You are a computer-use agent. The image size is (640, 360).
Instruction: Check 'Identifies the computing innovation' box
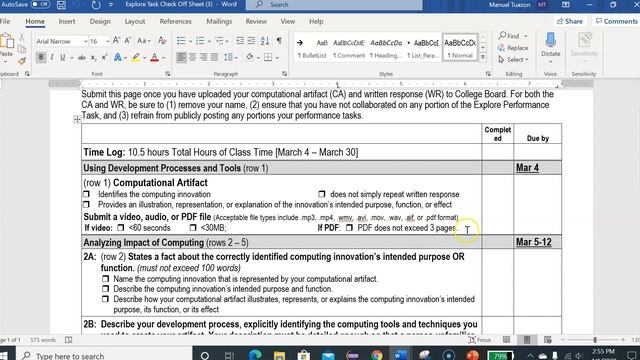(87, 194)
